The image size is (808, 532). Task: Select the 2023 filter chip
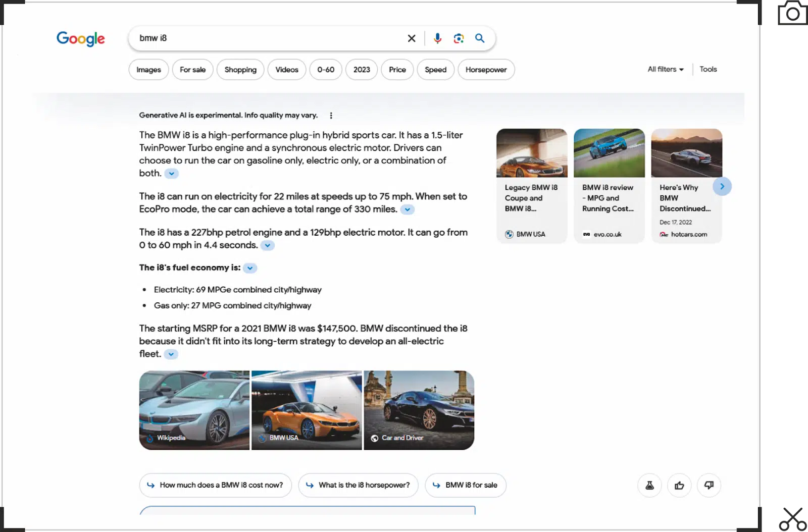pyautogui.click(x=362, y=70)
